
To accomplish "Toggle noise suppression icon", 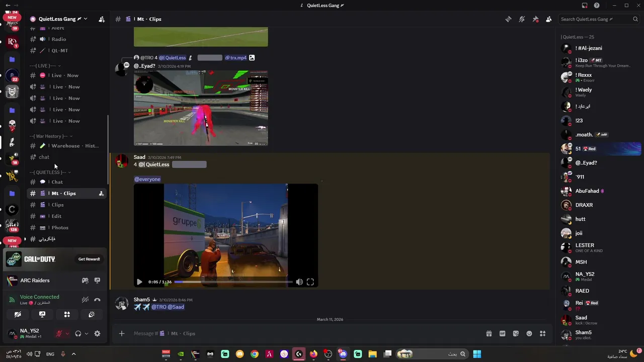I will [x=85, y=300].
